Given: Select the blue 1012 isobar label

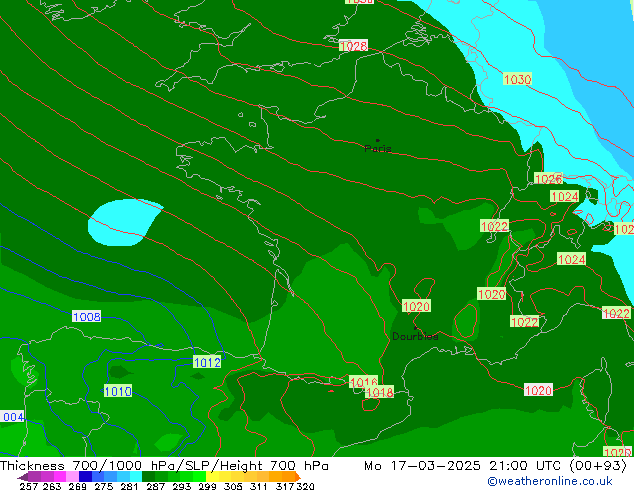Looking at the screenshot, I should (x=207, y=362).
